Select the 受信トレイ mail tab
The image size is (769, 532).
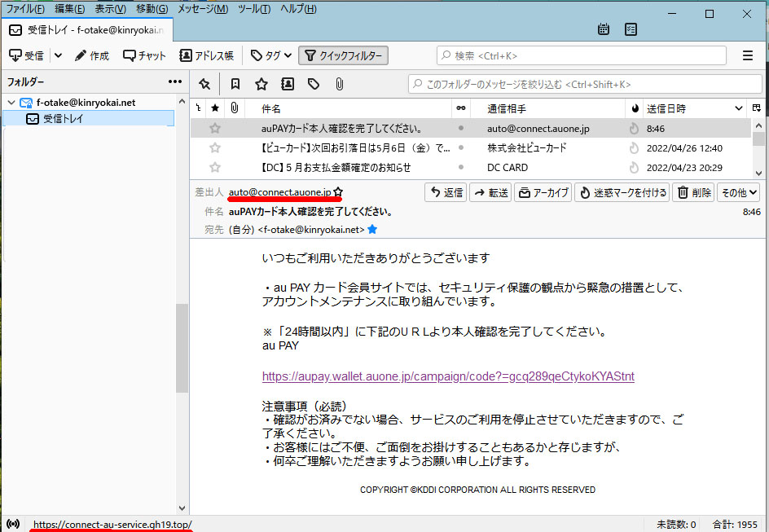(x=87, y=30)
